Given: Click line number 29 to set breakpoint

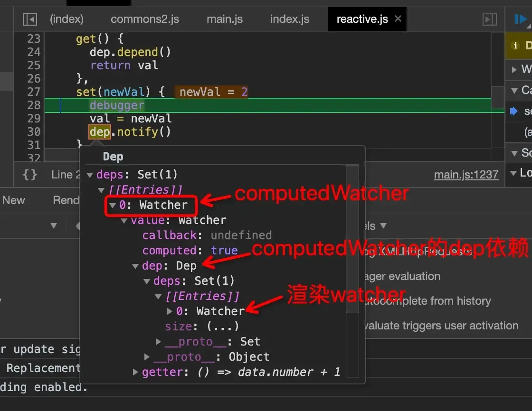Looking at the screenshot, I should tap(34, 118).
